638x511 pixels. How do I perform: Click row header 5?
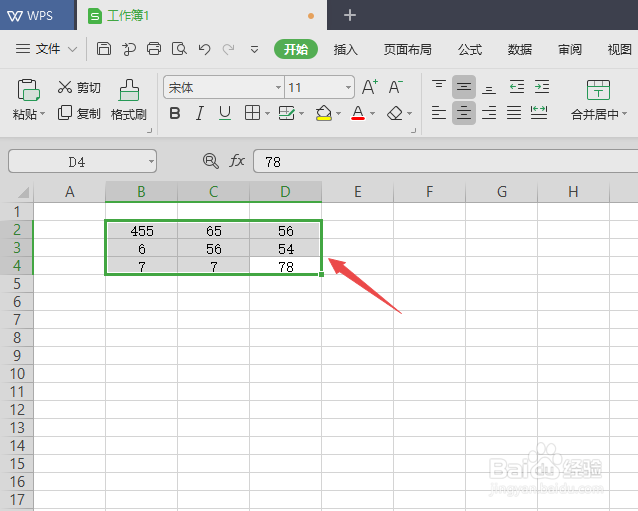tap(17, 284)
